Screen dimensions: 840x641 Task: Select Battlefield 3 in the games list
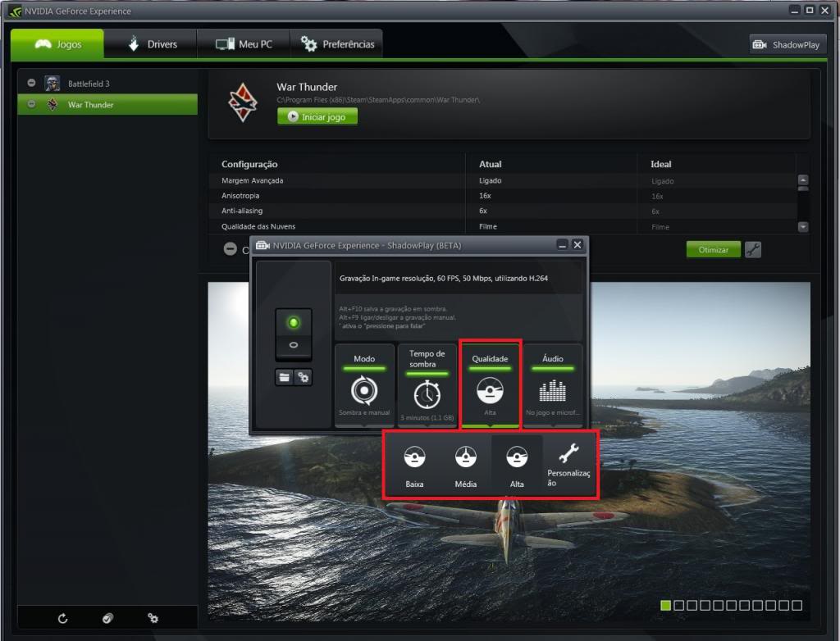(107, 84)
